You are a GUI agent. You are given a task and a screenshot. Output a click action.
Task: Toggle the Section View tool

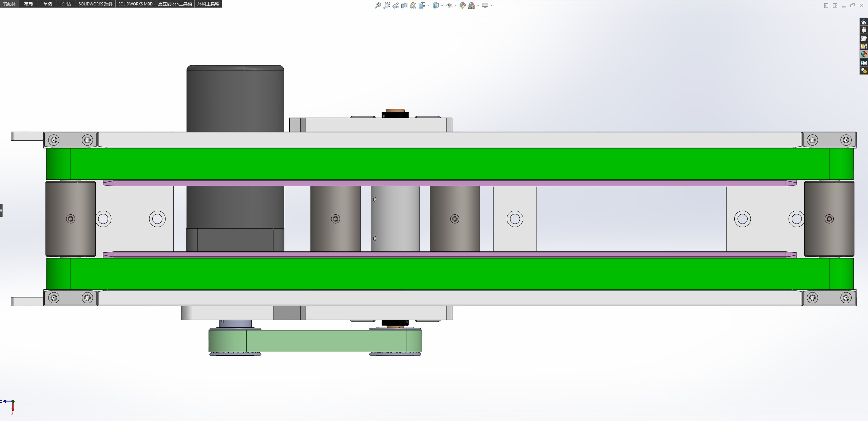click(x=404, y=5)
